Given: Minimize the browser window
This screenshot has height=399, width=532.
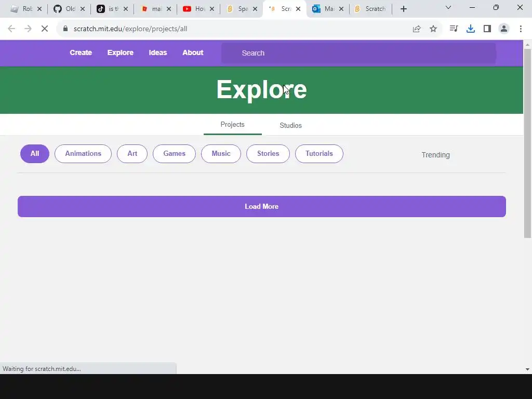Looking at the screenshot, I should 472,7.
